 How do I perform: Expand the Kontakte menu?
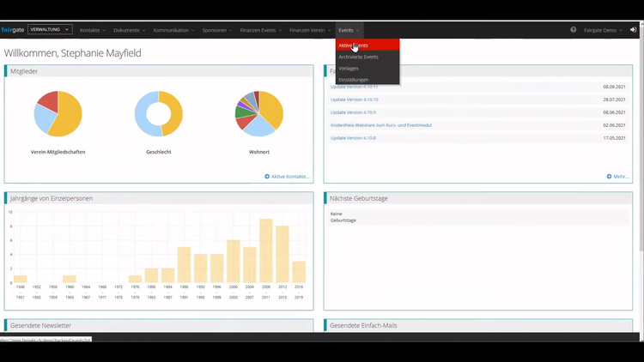tap(93, 30)
